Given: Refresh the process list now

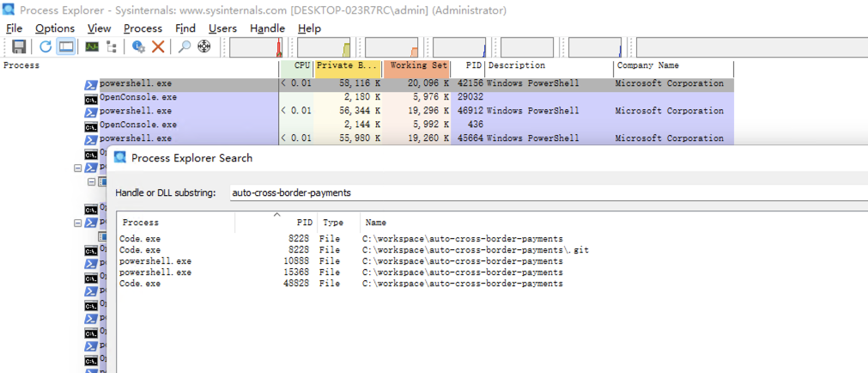Looking at the screenshot, I should [46, 46].
